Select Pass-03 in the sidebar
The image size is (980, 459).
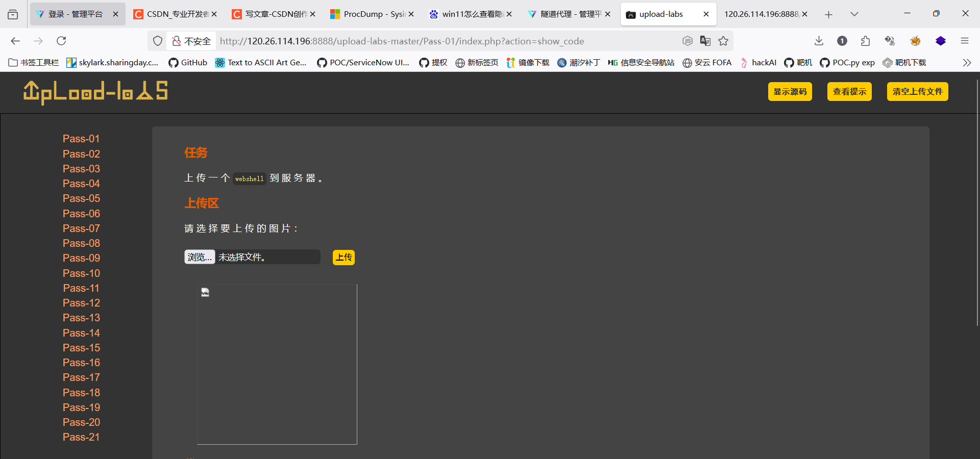(x=81, y=169)
